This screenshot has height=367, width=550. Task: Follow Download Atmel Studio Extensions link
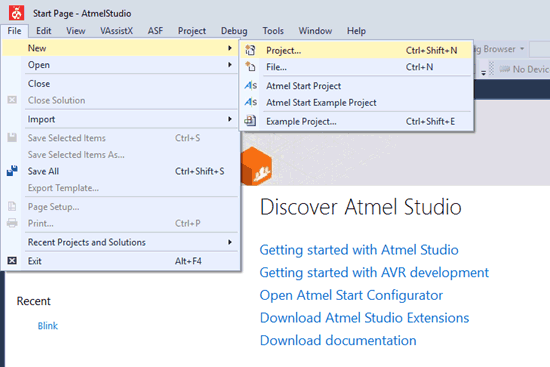(x=364, y=318)
